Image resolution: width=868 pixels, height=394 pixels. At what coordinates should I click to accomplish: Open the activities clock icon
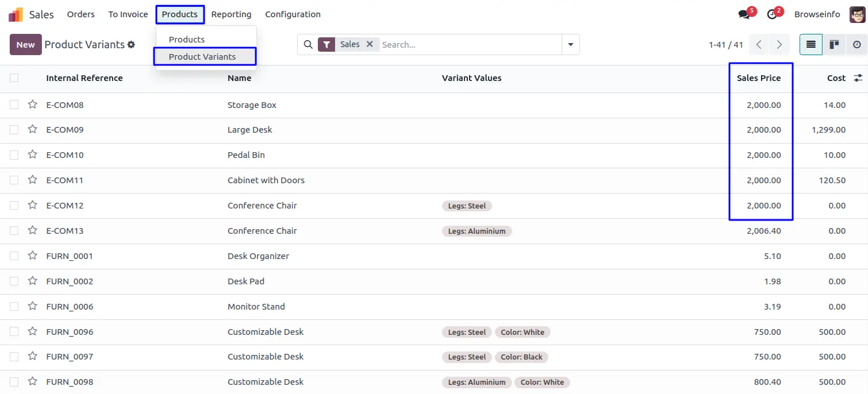[x=772, y=14]
